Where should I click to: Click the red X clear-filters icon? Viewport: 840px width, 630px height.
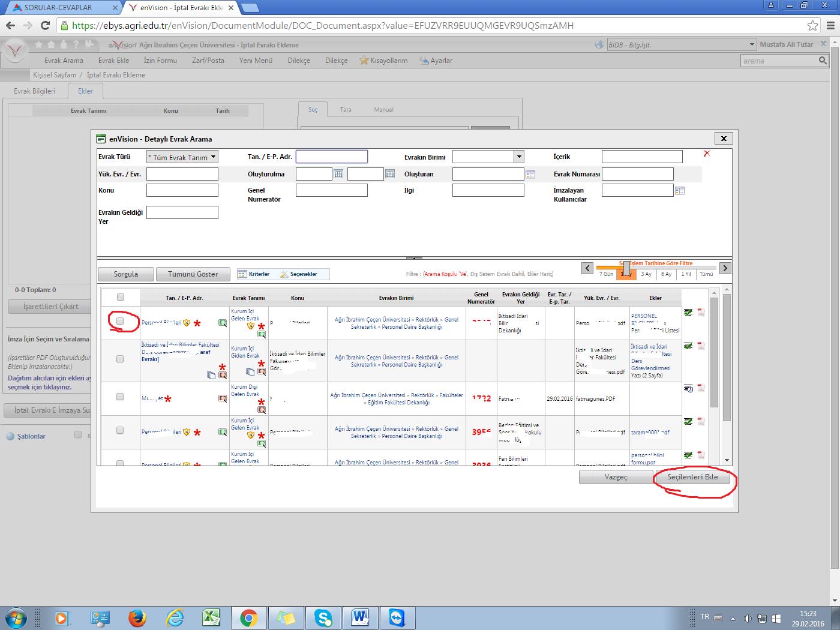[x=707, y=154]
